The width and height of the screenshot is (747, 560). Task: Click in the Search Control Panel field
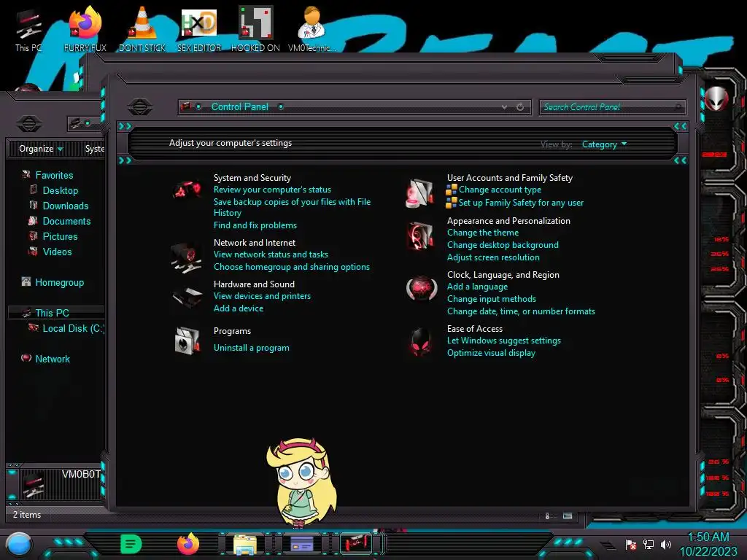coord(612,107)
